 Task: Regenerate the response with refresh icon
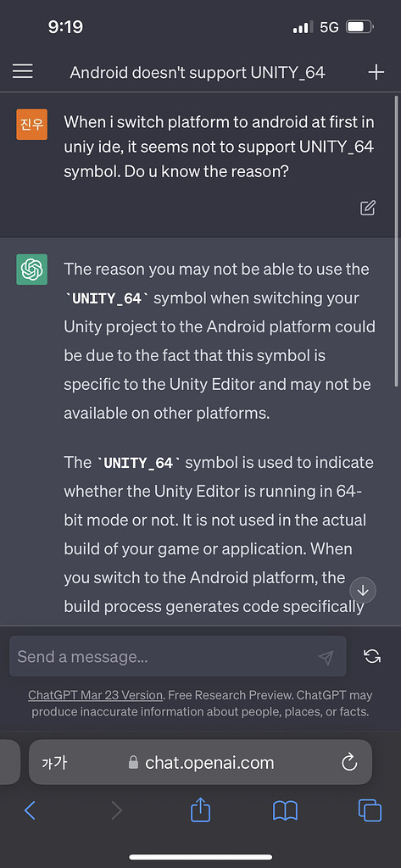pyautogui.click(x=371, y=657)
